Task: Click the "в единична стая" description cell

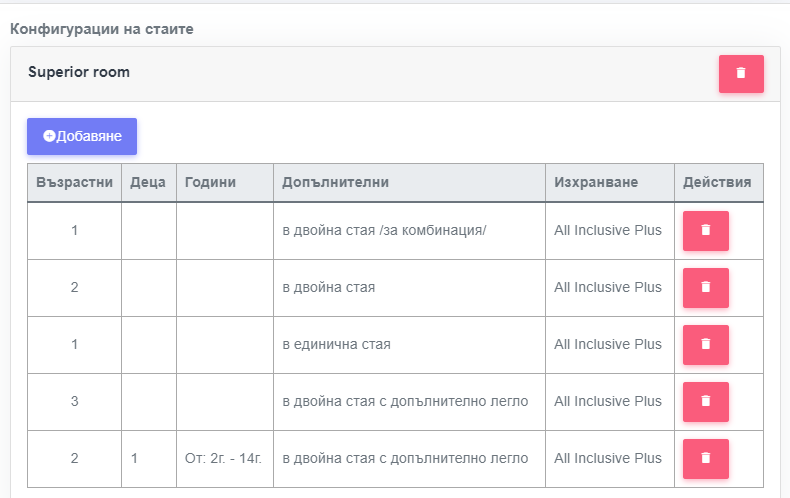Action: point(337,345)
